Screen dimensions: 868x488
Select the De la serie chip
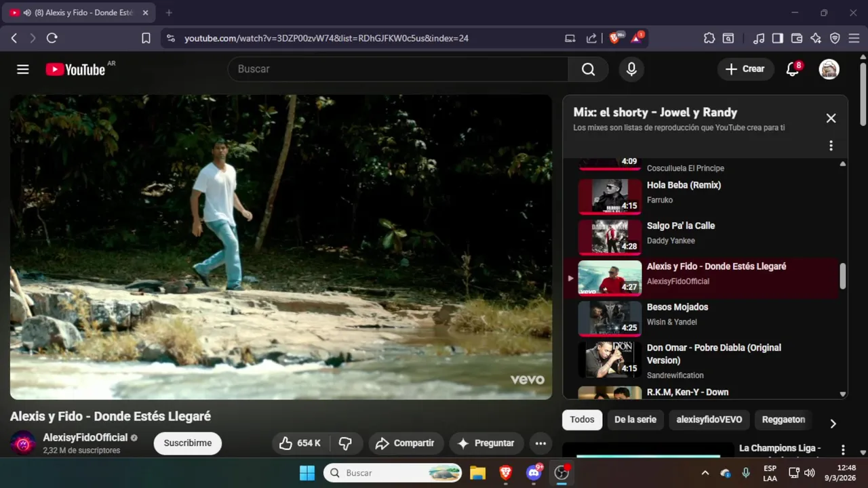635,420
